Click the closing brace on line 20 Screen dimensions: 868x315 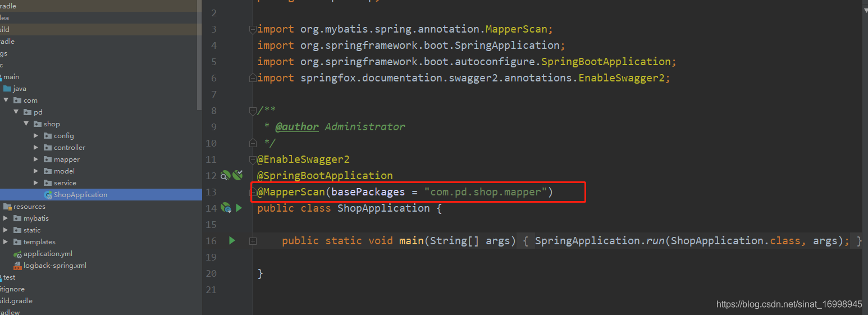[260, 273]
